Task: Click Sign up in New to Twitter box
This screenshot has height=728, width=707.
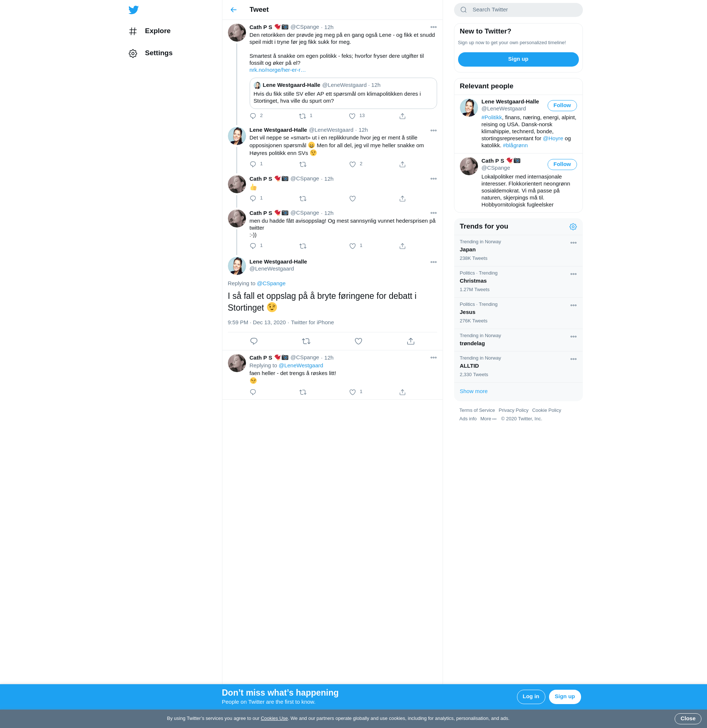Action: 518,59
